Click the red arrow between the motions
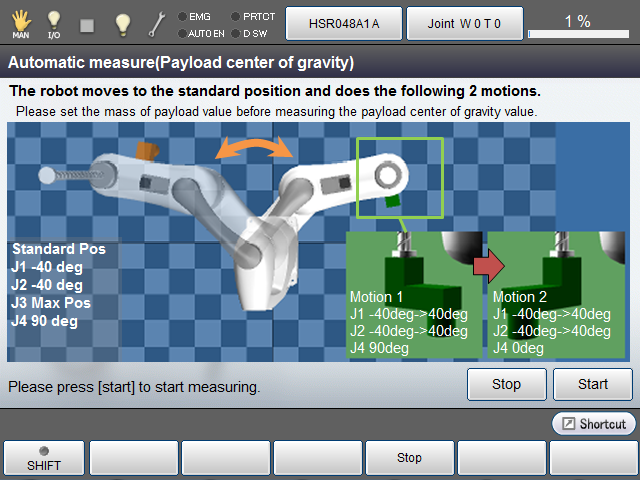640x480 pixels. coord(488,265)
